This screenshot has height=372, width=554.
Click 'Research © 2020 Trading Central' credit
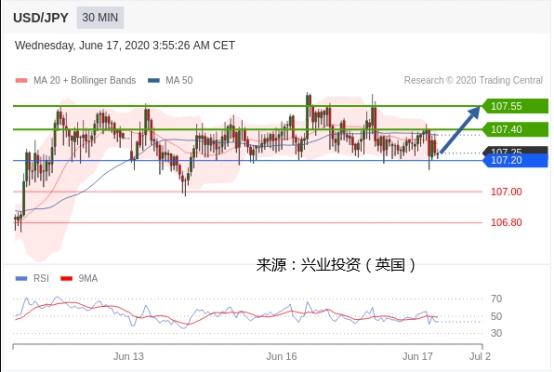473,81
